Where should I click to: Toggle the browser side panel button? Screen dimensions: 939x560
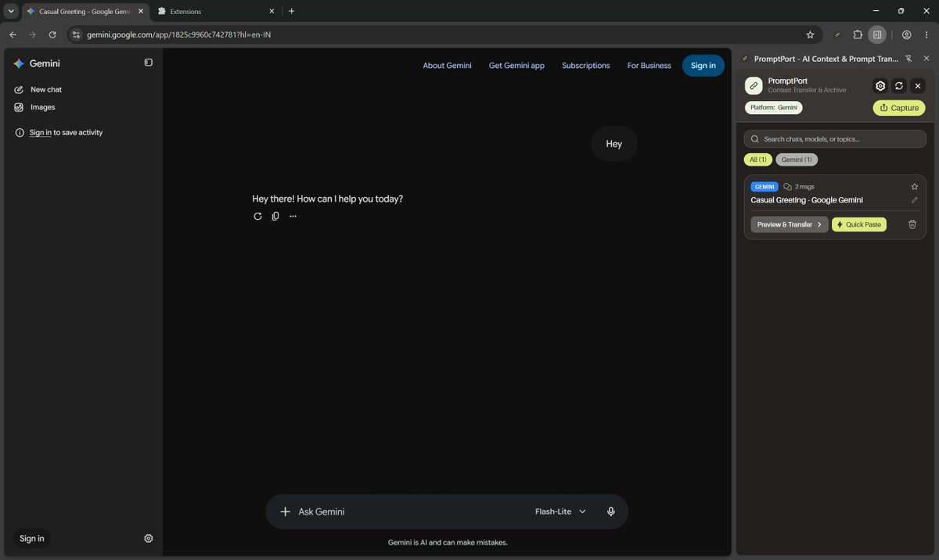pos(877,34)
